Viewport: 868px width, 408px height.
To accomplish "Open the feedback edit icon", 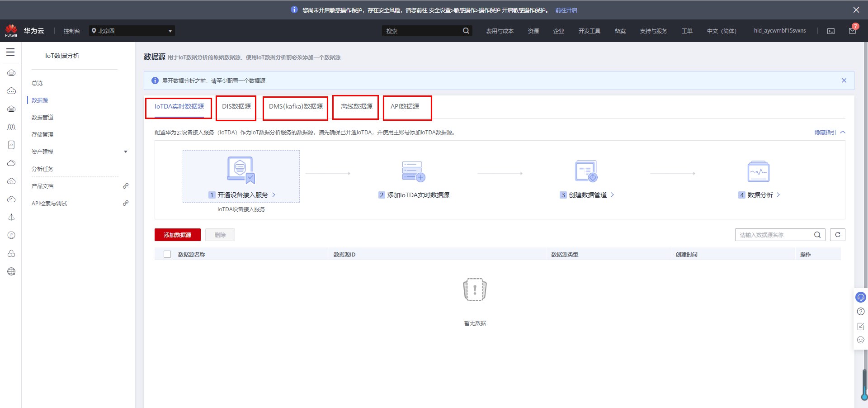I will pyautogui.click(x=861, y=326).
